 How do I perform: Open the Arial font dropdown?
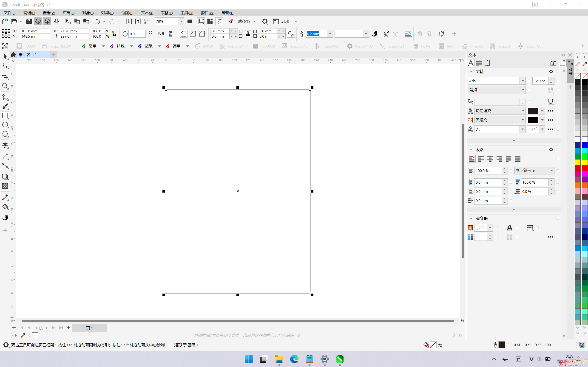[x=523, y=81]
